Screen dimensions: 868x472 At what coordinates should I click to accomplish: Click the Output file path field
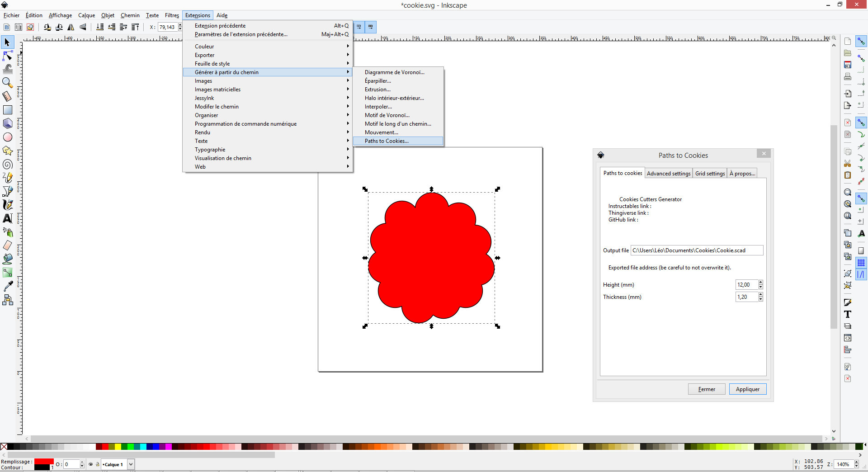[x=697, y=250]
